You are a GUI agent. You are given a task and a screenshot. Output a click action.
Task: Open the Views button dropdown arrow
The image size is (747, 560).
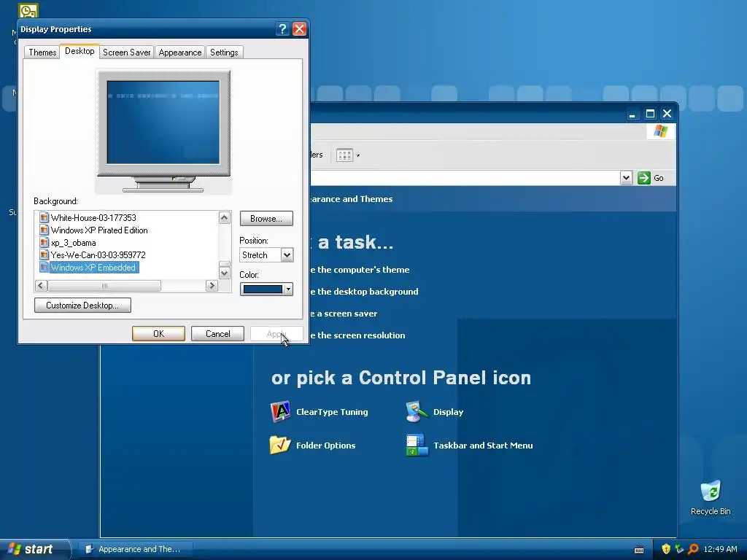pyautogui.click(x=358, y=155)
